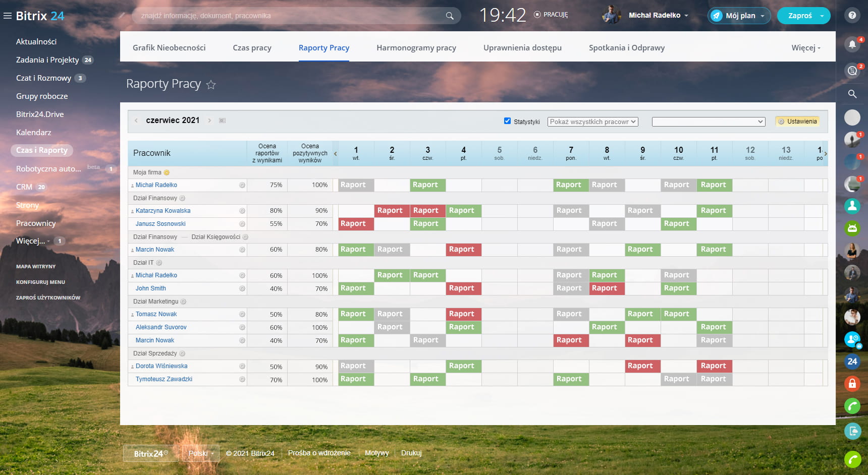The image size is (868, 475).
Task: Open the Pokaż wszystkich pracowników dropdown
Action: pyautogui.click(x=592, y=122)
